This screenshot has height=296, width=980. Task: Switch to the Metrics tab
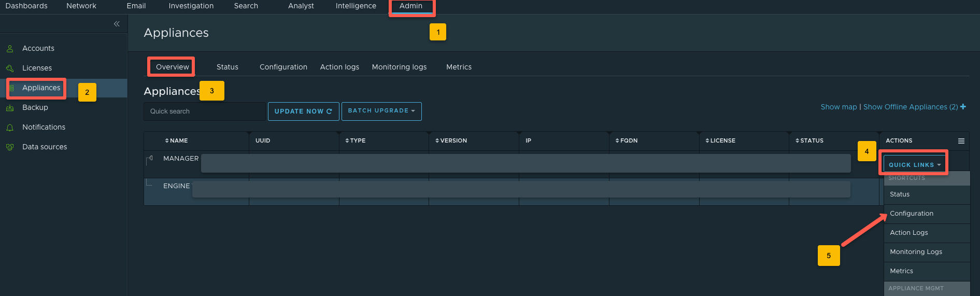tap(459, 67)
